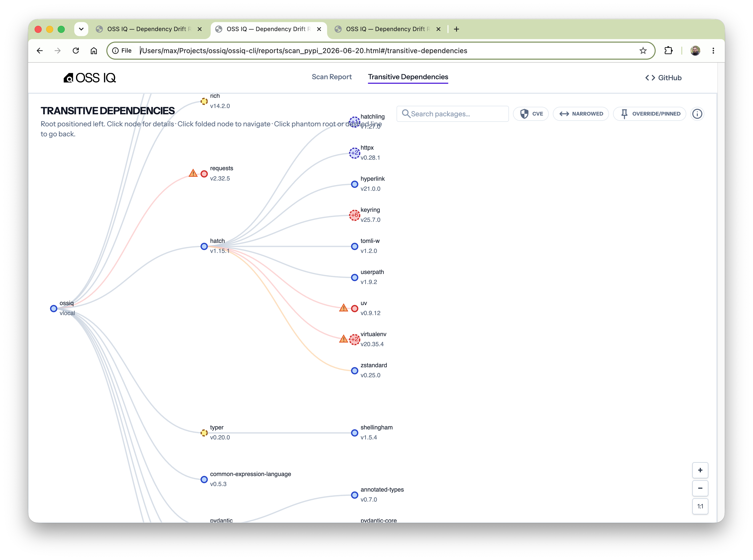Screen dimensions: 753x560
Task: Toggle the CVE filter
Action: [x=531, y=114]
